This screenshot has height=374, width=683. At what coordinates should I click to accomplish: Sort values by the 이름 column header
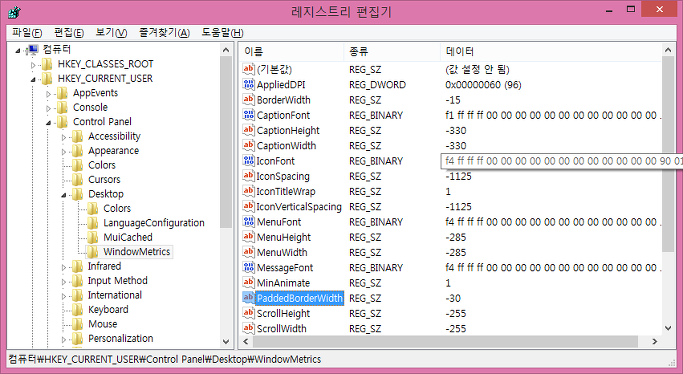(291, 51)
